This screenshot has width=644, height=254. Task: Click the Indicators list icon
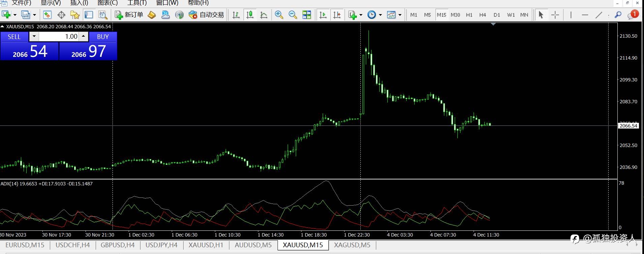click(352, 15)
